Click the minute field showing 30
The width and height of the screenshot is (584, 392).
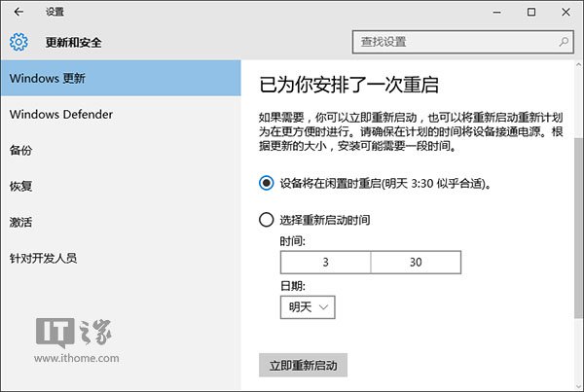coord(416,263)
